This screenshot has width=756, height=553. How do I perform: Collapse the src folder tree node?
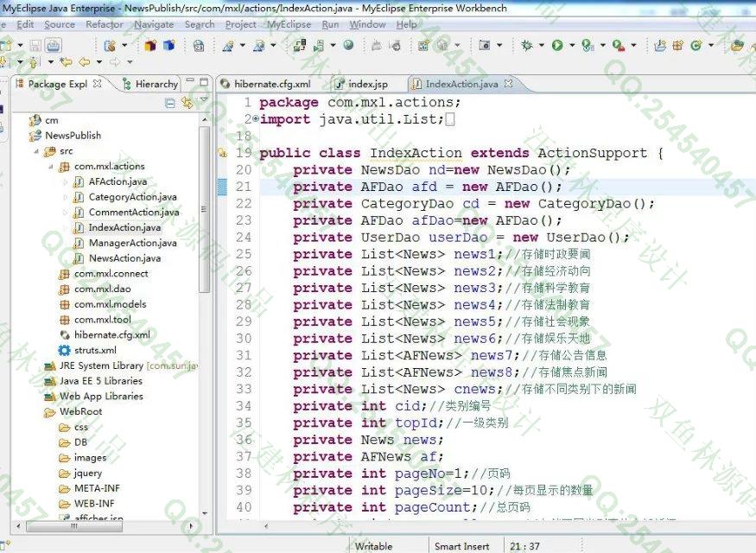click(36, 151)
